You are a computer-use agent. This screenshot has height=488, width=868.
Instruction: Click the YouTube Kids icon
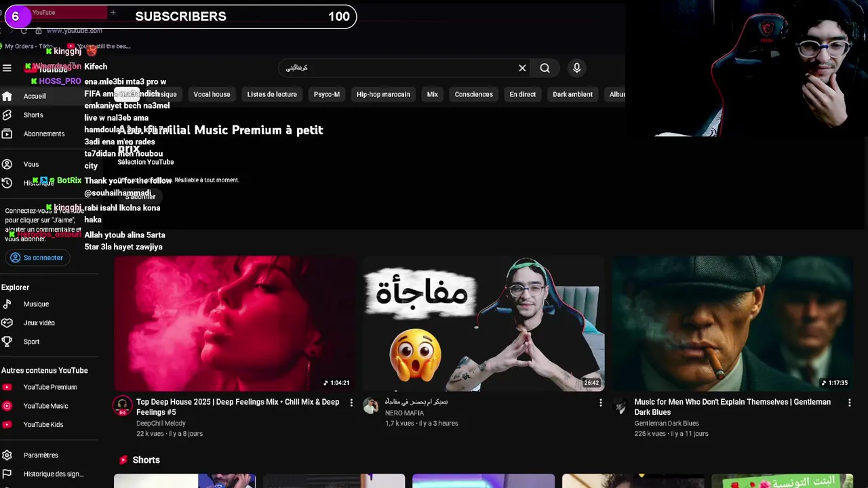(7, 425)
